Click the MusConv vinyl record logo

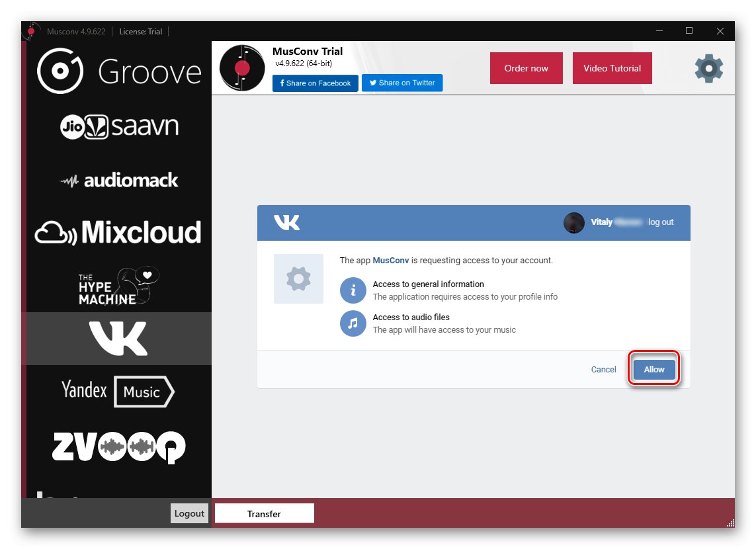click(x=242, y=68)
